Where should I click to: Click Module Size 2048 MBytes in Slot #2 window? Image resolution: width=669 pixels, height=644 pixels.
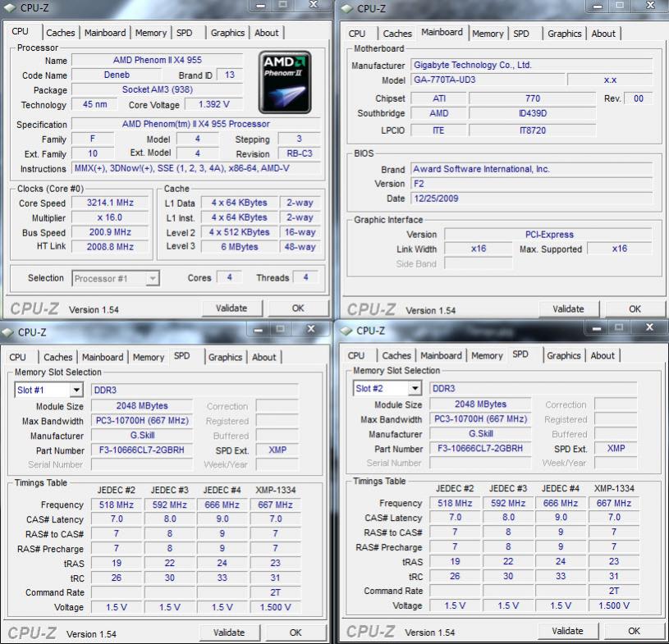coord(480,404)
